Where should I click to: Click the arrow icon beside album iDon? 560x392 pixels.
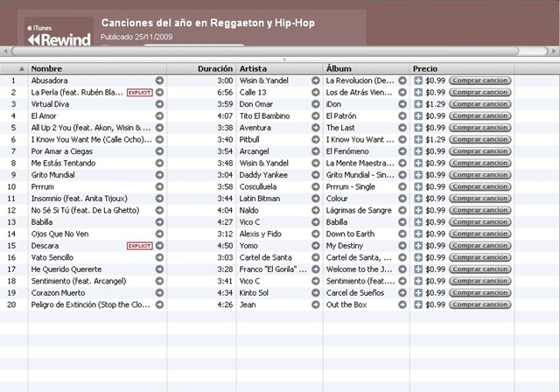click(402, 104)
